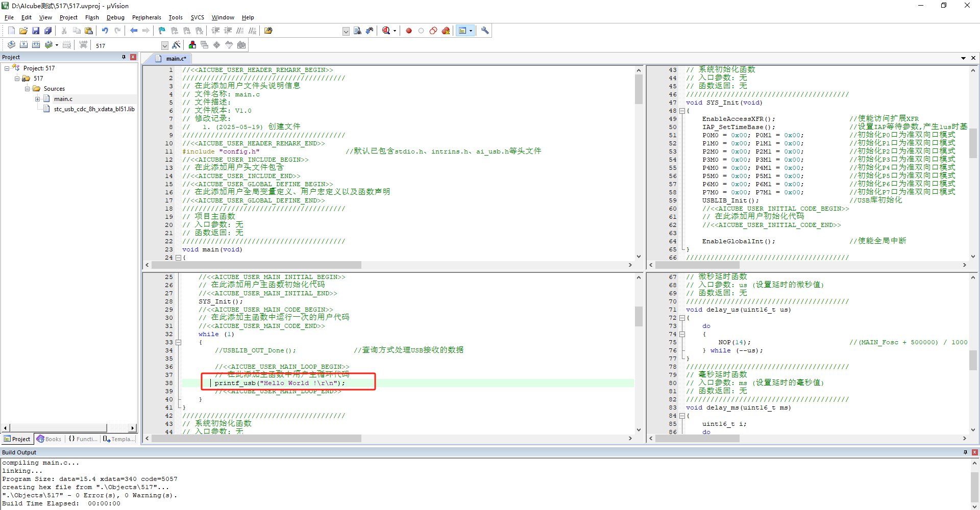Click the Save All icon
The image size is (980, 510).
[x=48, y=31]
